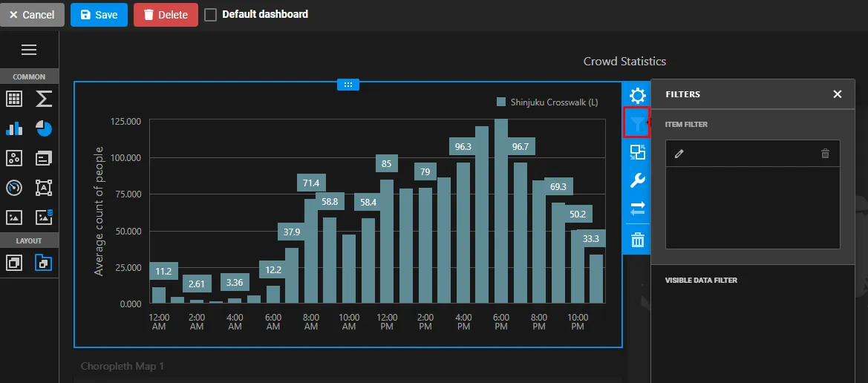
Task: Open Convert To arrows menu
Action: (638, 208)
